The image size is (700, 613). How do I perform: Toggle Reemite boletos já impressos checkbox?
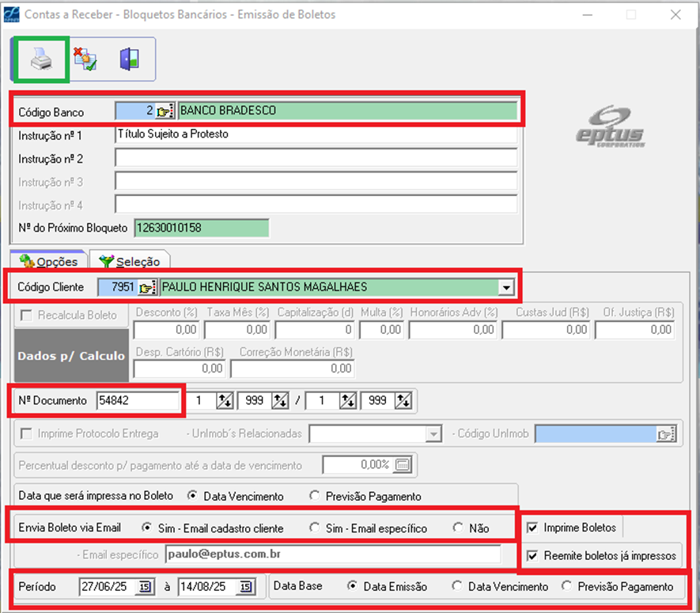tap(532, 556)
